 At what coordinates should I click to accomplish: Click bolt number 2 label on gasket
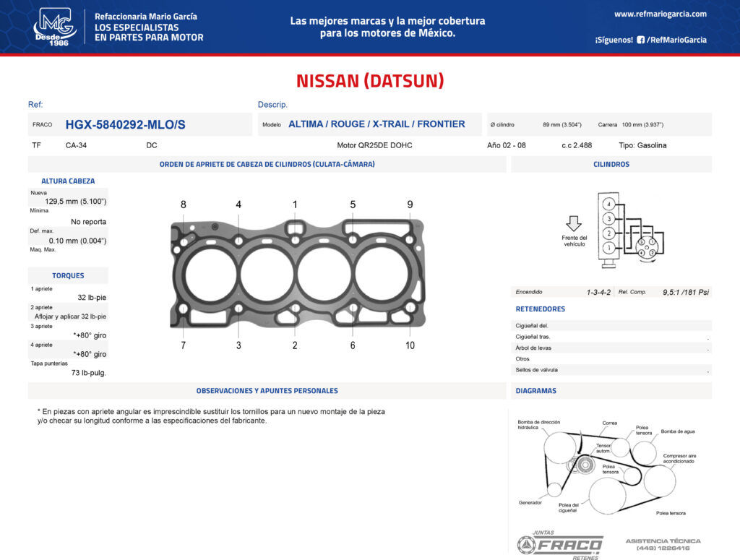click(295, 345)
